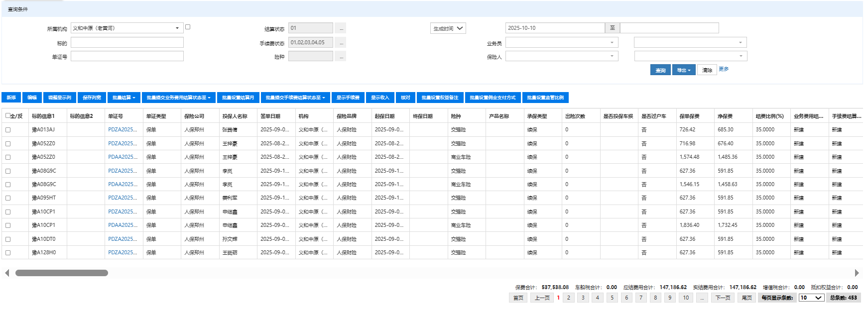The width and height of the screenshot is (868, 312).
Task: Click the 单证号 input field
Action: (127, 56)
